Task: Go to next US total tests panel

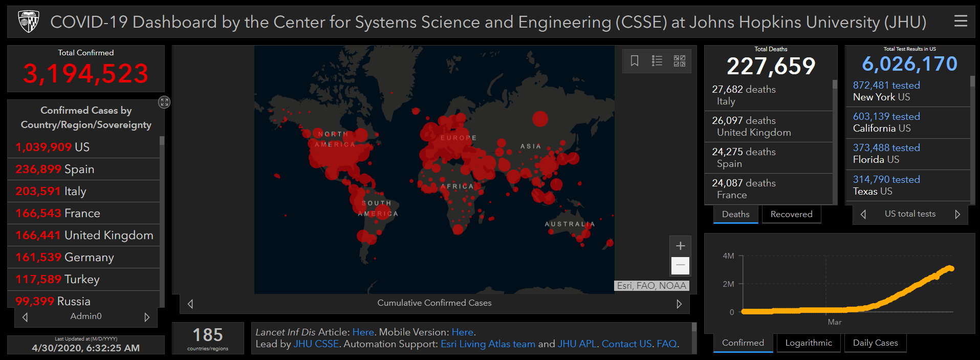Action: (x=957, y=215)
